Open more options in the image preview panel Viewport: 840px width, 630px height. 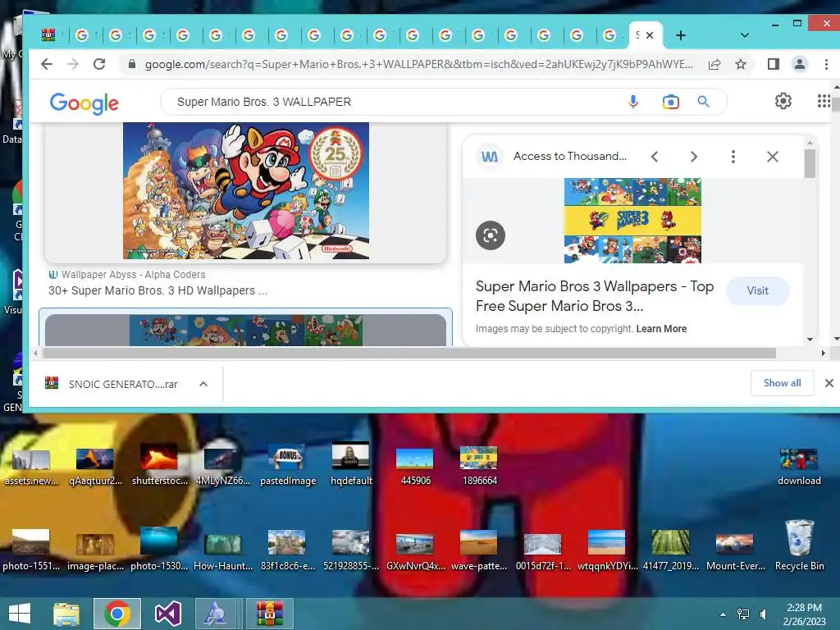(733, 157)
